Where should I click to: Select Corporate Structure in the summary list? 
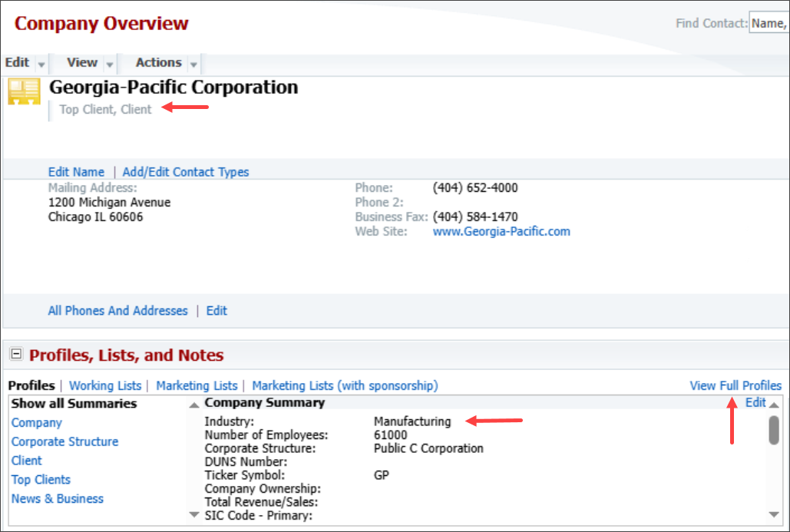64,441
